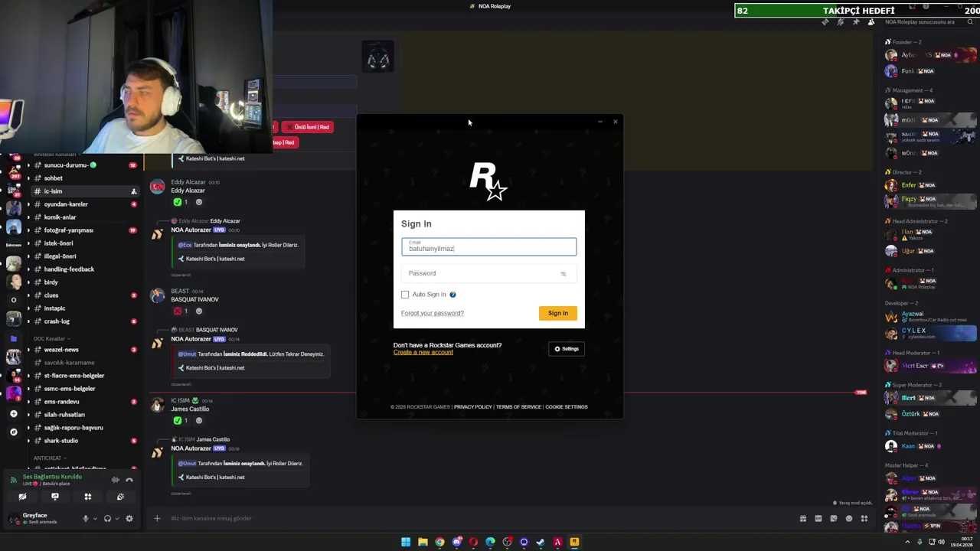
Task: Open Discord activities button
Action: tap(88, 497)
